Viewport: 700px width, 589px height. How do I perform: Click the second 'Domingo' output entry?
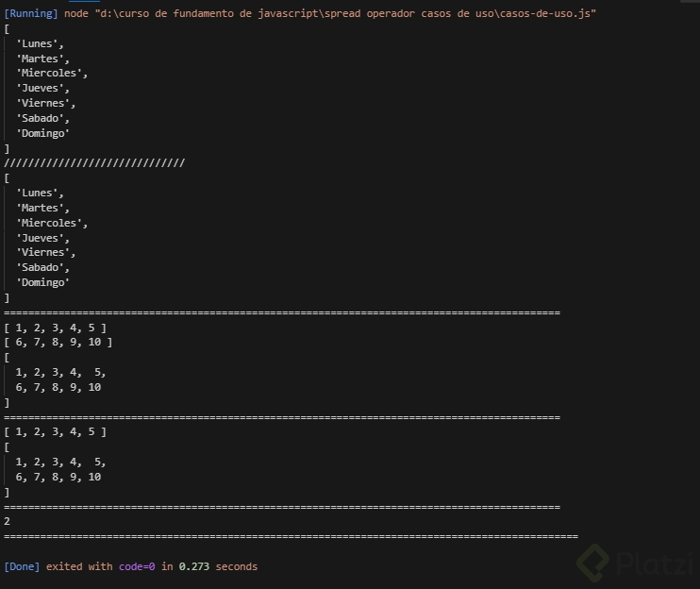click(43, 282)
